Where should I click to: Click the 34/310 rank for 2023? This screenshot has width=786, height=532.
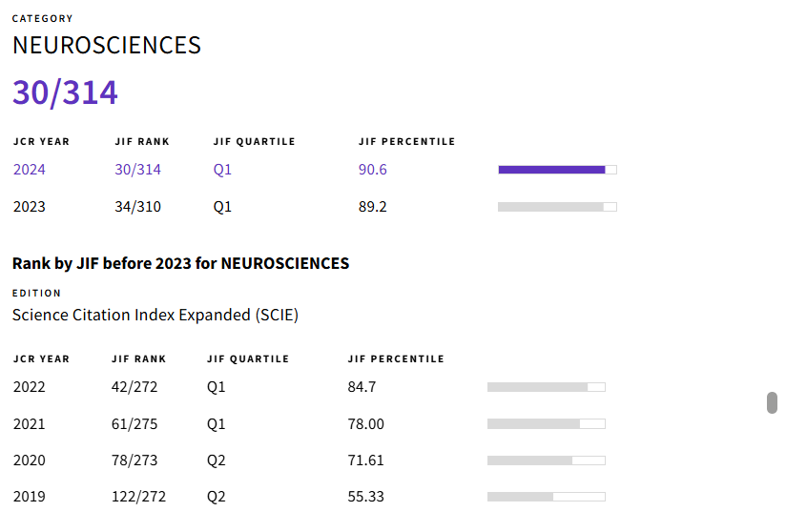coord(138,206)
